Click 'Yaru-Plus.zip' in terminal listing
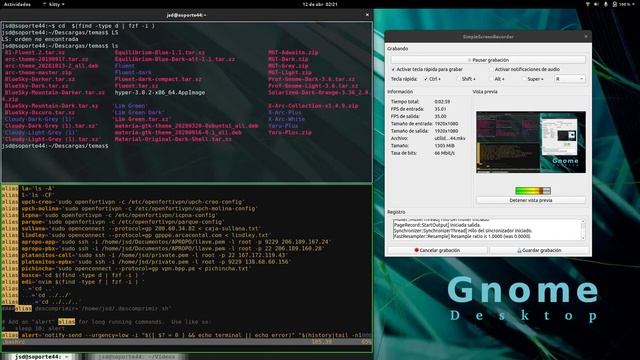This screenshot has width=640, height=360. (290, 133)
